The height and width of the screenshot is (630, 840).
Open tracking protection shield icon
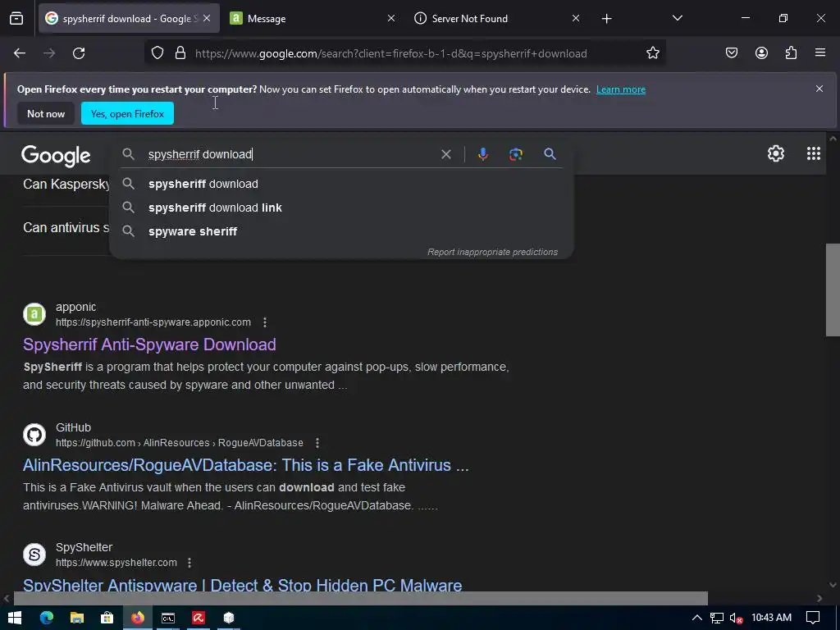point(157,53)
